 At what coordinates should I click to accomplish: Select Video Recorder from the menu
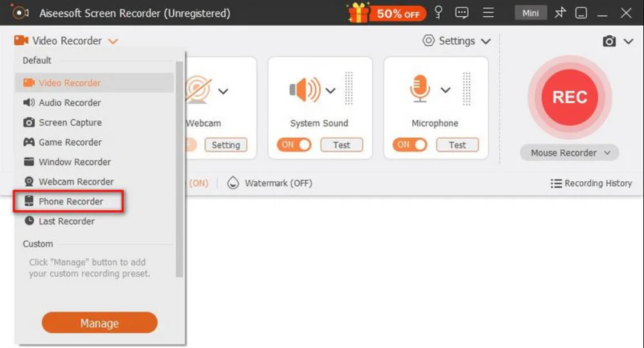click(95, 82)
